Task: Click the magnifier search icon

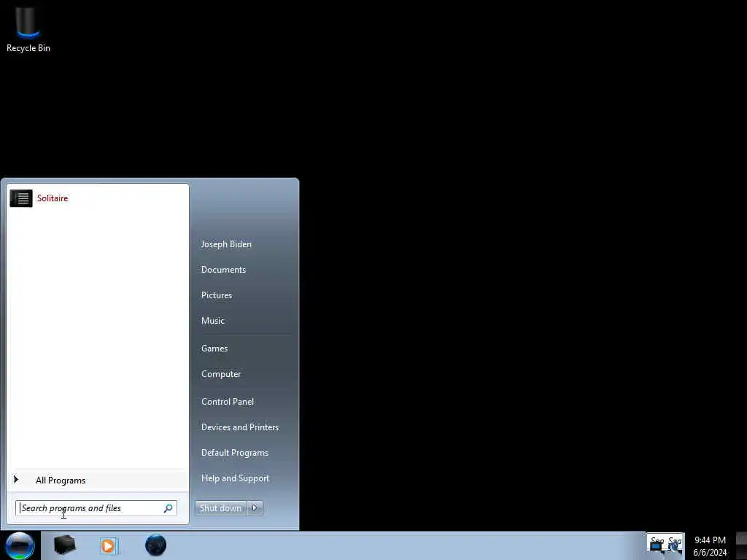Action: tap(169, 508)
